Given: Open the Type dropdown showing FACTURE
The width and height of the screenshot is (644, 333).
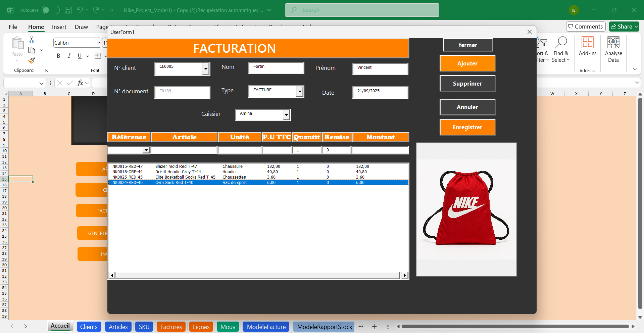Looking at the screenshot, I should click(x=299, y=91).
